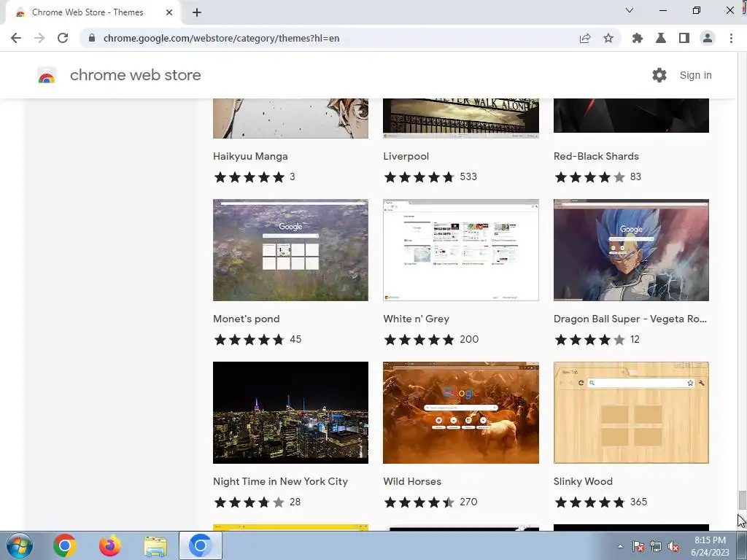Click the browser back arrow
Image resolution: width=747 pixels, height=560 pixels.
tap(16, 38)
